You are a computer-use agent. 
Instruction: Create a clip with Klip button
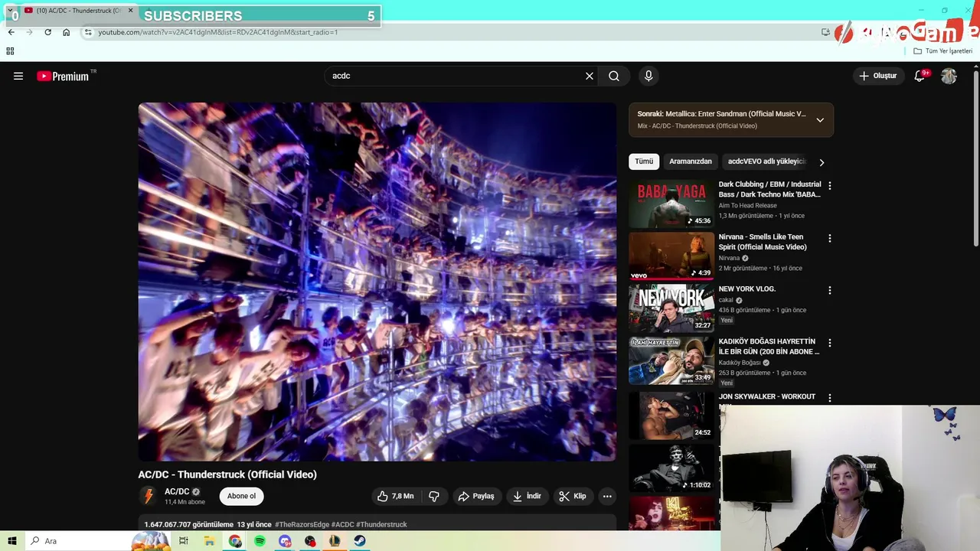pyautogui.click(x=573, y=496)
